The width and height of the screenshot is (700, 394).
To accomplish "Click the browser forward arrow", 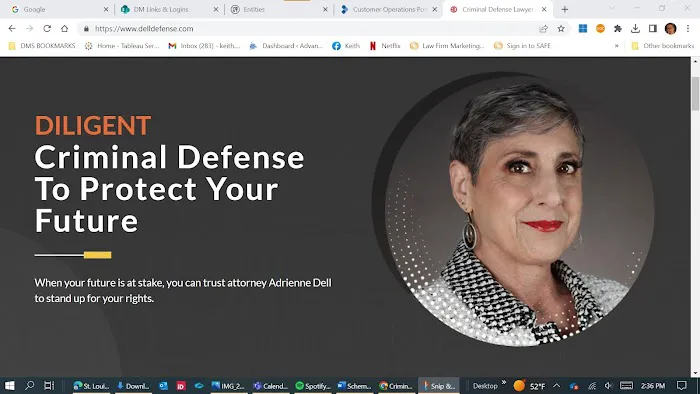I will pos(29,29).
